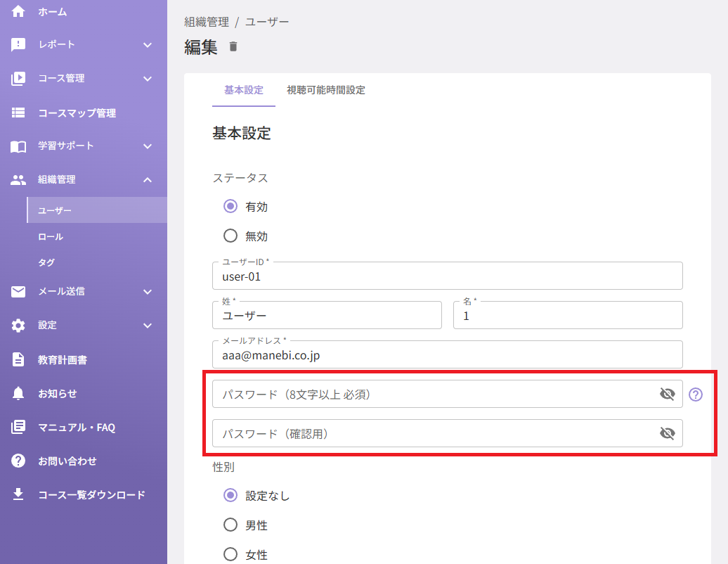Select 男性 gender radio button

[230, 525]
